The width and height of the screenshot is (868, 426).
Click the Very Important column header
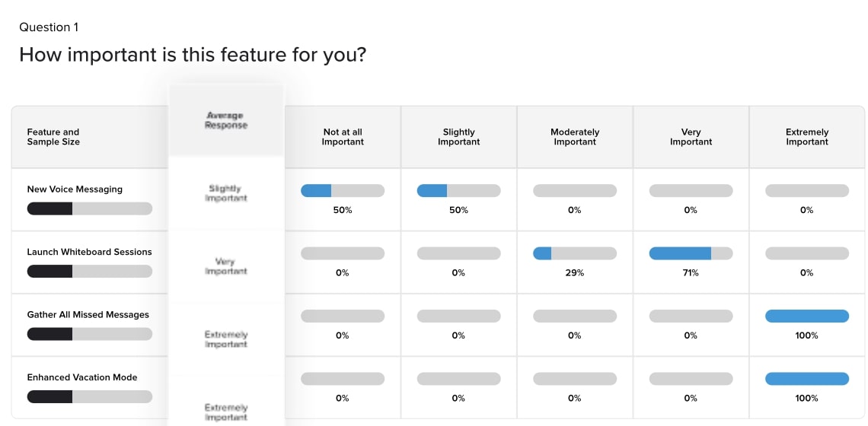[691, 137]
